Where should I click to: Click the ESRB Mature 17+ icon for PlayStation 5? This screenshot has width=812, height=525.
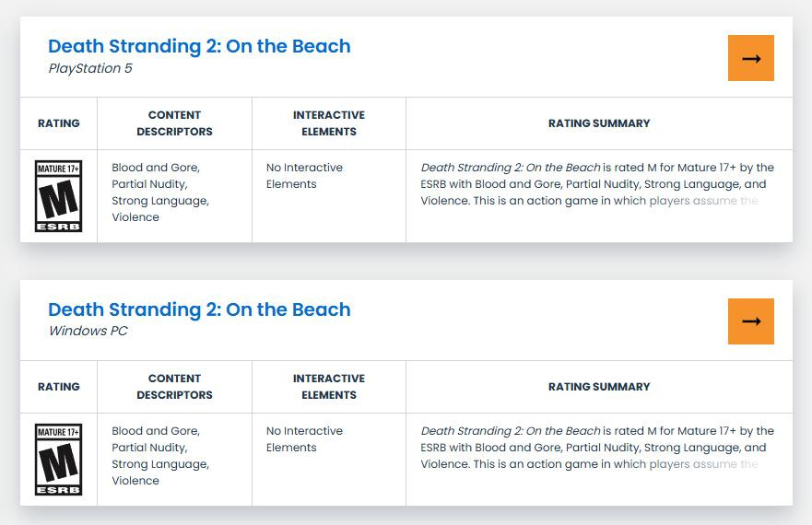[x=58, y=196]
